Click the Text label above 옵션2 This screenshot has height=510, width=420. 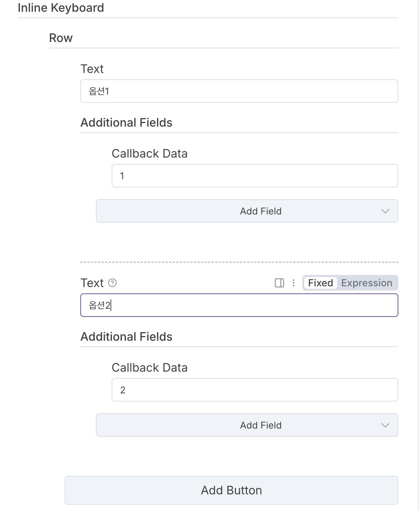92,283
